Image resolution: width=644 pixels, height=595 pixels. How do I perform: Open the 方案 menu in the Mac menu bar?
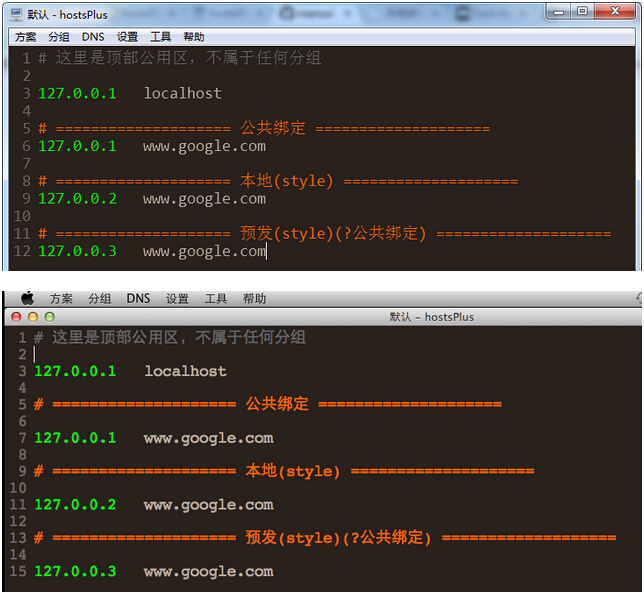pos(61,298)
